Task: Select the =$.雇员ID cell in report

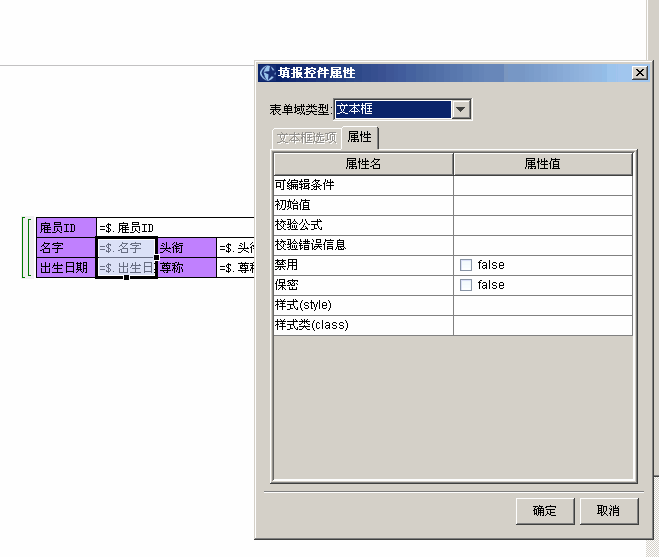Action: pos(175,228)
